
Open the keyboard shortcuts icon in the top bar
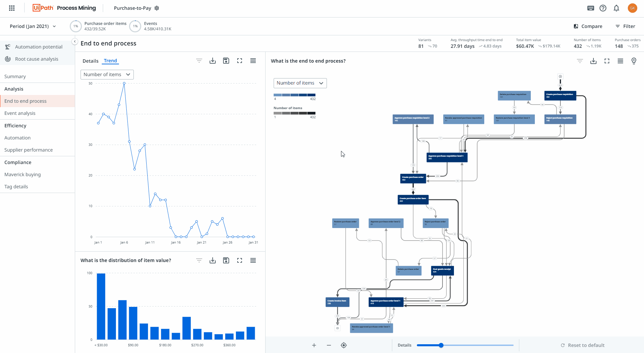pos(591,8)
